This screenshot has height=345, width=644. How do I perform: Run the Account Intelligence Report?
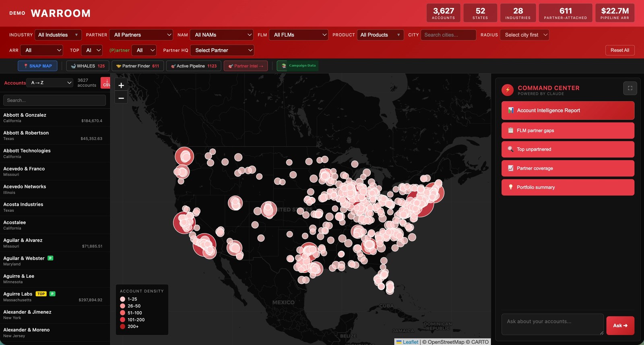pos(568,110)
